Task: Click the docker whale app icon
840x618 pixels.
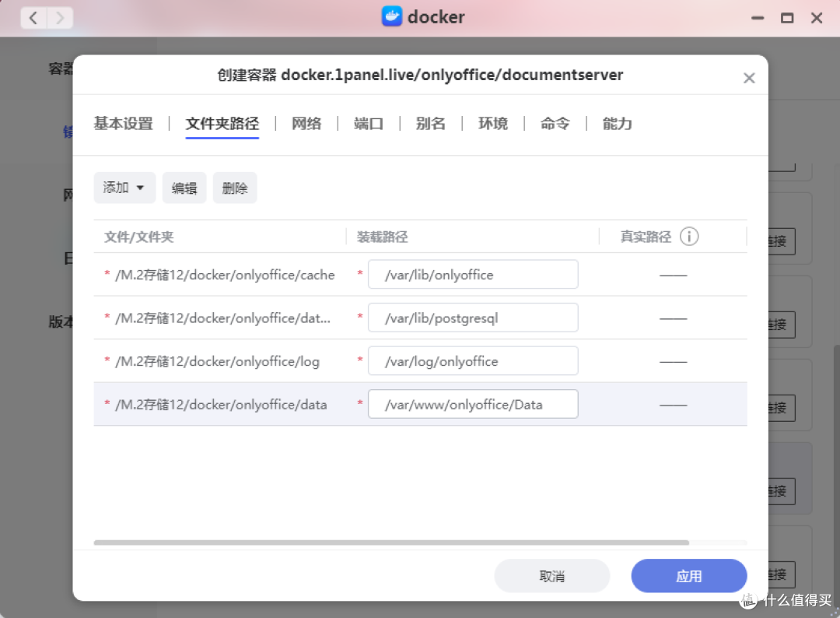Action: click(x=391, y=16)
